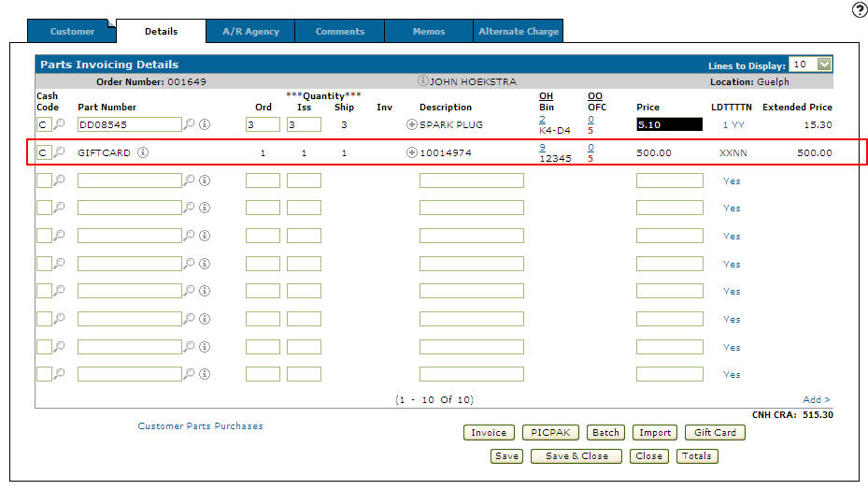Click price field in first blank row

pos(669,180)
